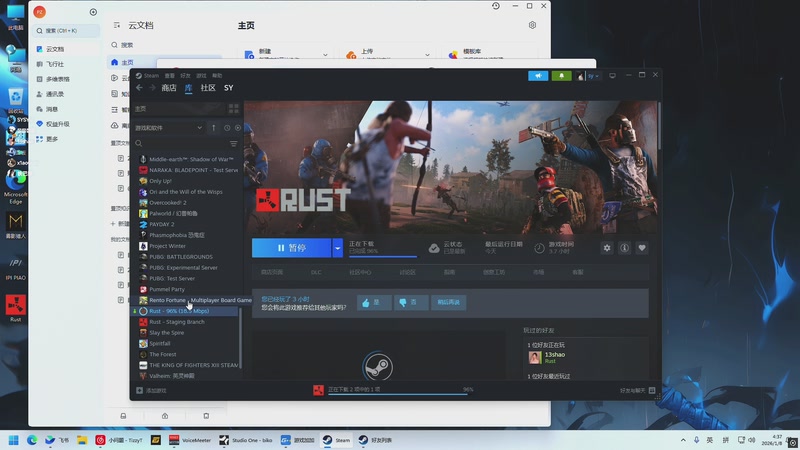Open the 社区中心 community hub link
800x450 pixels.
pos(360,272)
